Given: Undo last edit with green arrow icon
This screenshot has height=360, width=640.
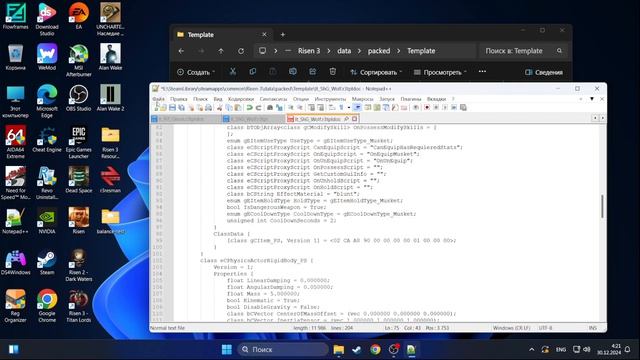Looking at the screenshot, I should (250, 107).
